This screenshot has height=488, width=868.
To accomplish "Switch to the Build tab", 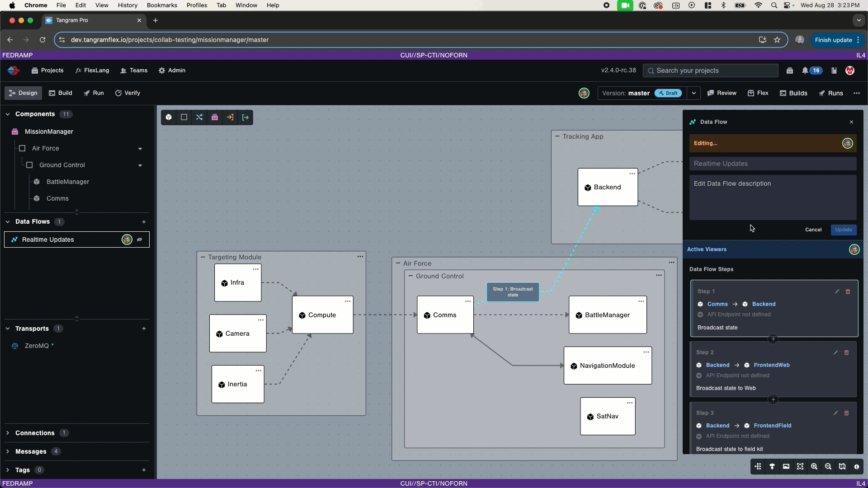I will (x=61, y=93).
